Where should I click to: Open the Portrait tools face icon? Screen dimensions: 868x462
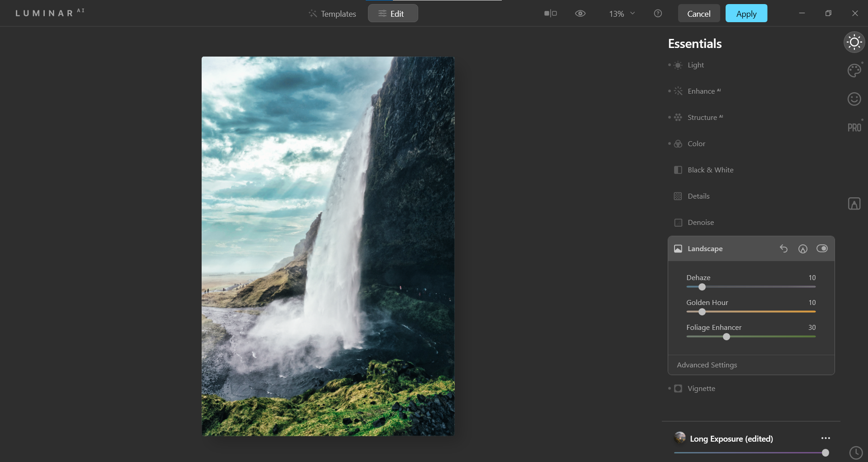(854, 99)
